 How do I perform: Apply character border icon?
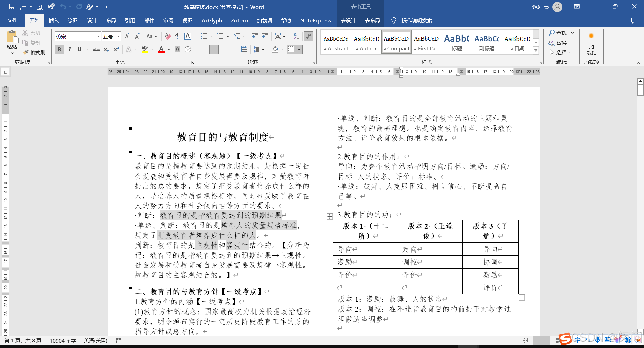point(188,36)
